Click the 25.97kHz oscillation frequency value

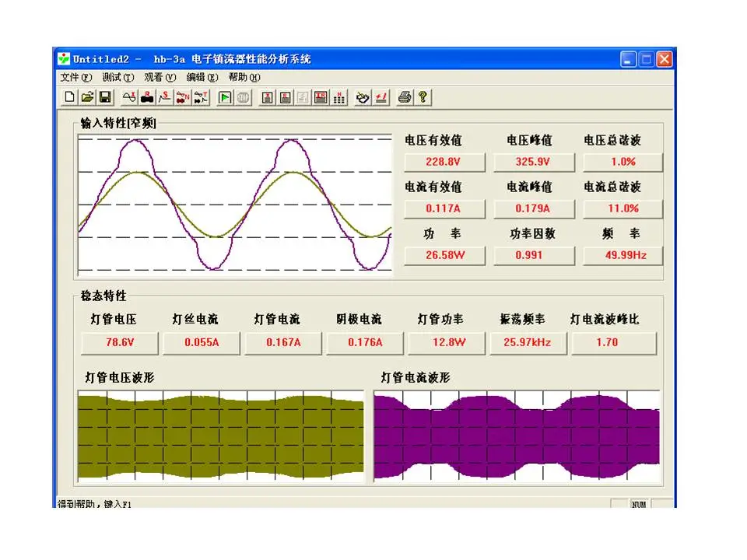pos(528,343)
